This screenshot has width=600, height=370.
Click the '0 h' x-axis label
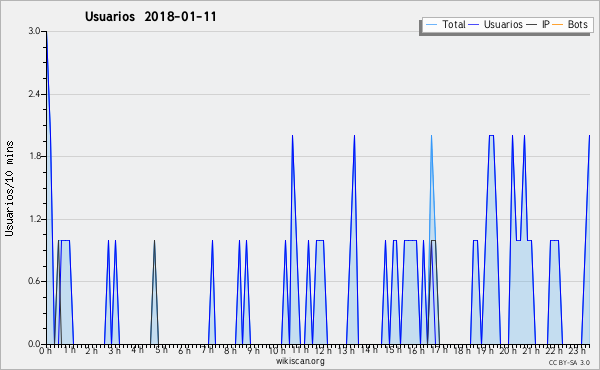pyautogui.click(x=46, y=351)
